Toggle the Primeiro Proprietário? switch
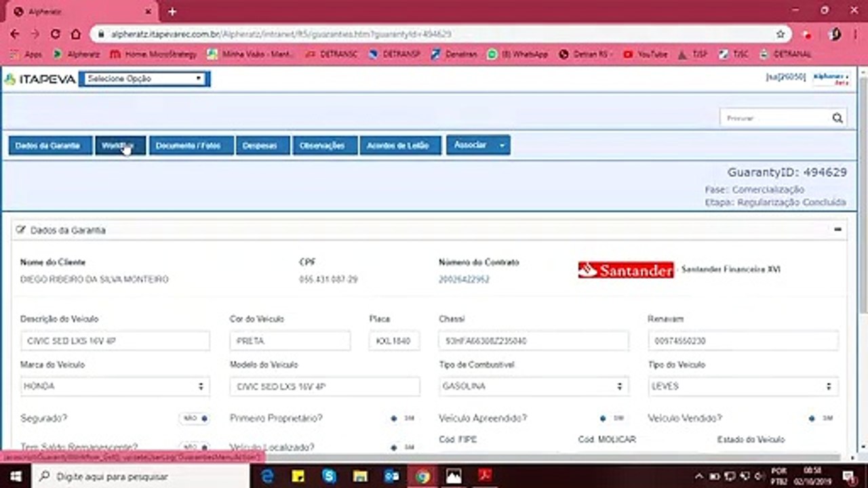The image size is (868, 488). tap(403, 418)
